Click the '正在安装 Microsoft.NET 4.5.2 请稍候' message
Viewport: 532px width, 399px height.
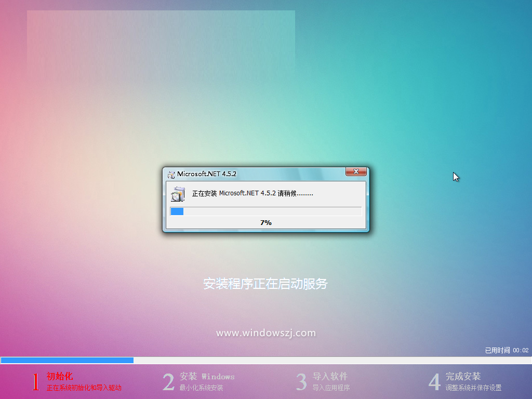[x=252, y=193]
